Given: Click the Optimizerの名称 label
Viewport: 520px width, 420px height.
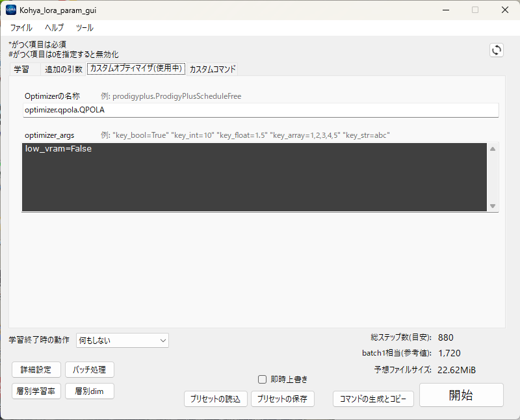Looking at the screenshot, I should (x=53, y=96).
